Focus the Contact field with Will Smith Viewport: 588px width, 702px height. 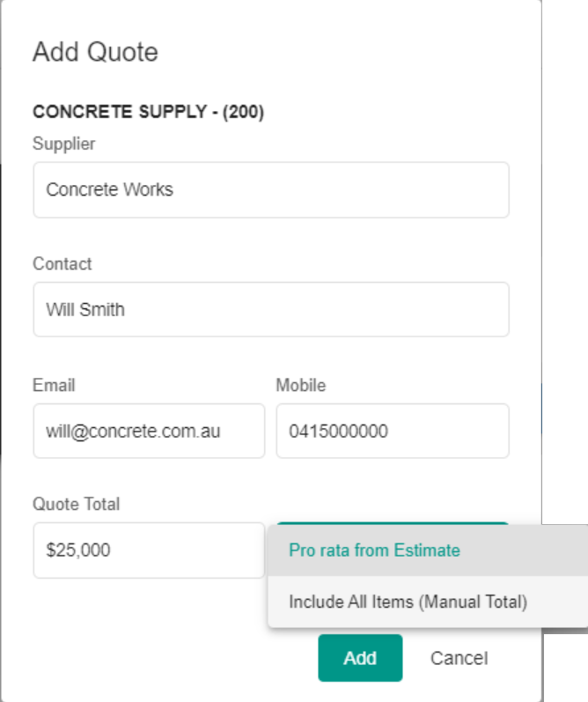tap(270, 309)
